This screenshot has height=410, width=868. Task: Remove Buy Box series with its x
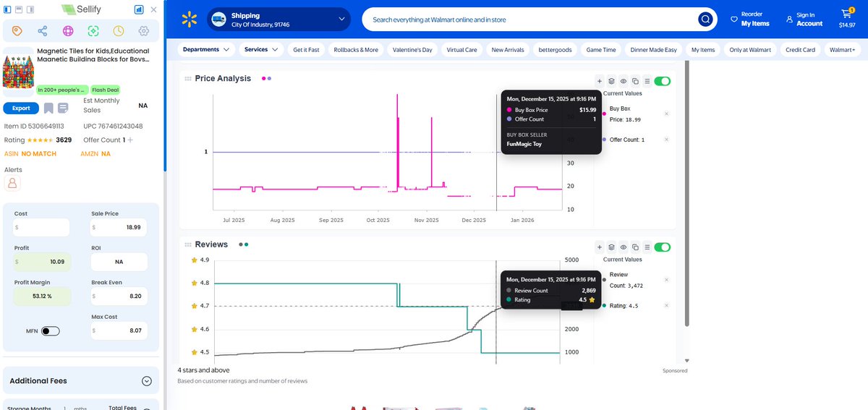(x=666, y=114)
